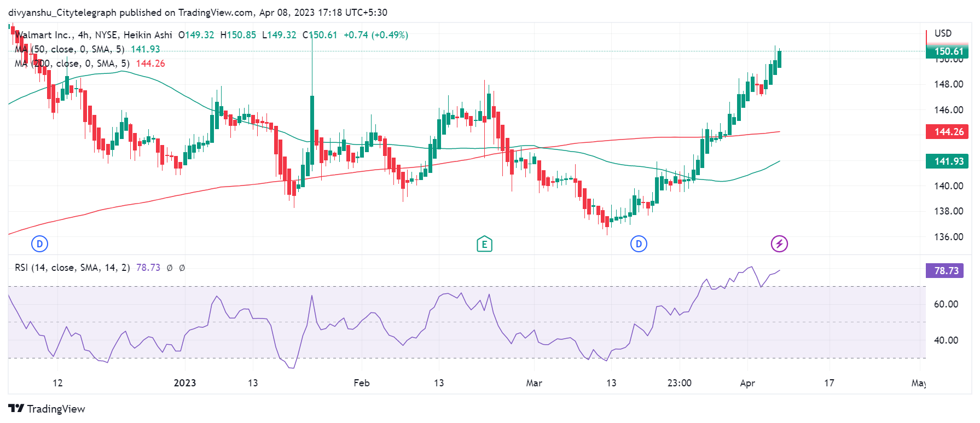Click the published-on header text at the top
Screen dimensions: 980x423
click(x=198, y=13)
